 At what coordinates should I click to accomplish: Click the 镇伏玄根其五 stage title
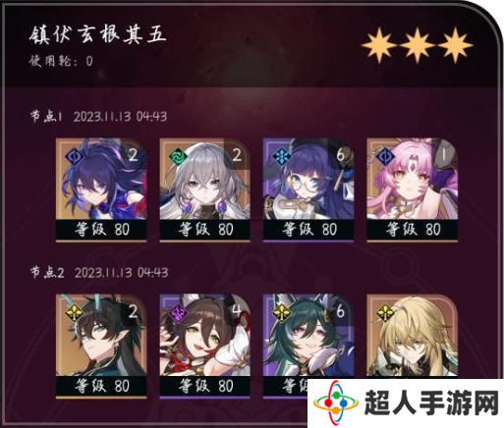97,34
